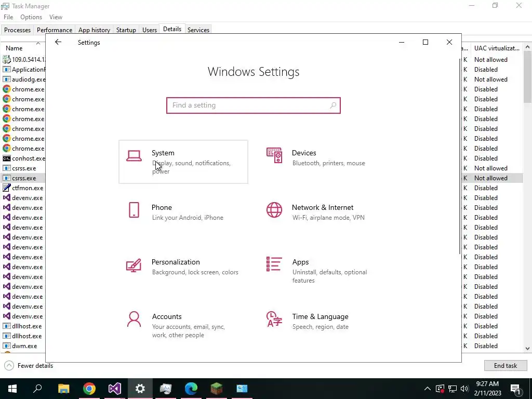This screenshot has width=532, height=399.
Task: Select the conhost.exe process row
Action: (x=24, y=158)
